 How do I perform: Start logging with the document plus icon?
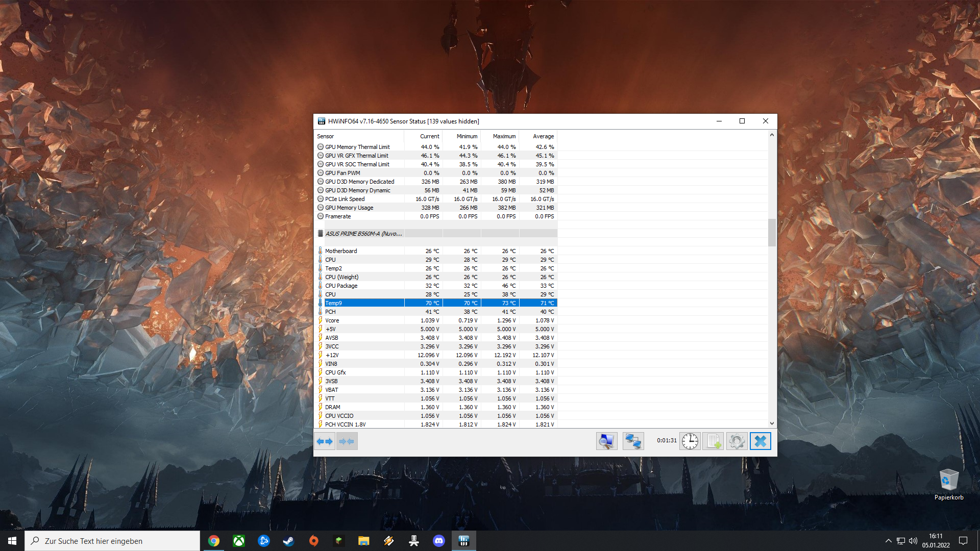713,441
